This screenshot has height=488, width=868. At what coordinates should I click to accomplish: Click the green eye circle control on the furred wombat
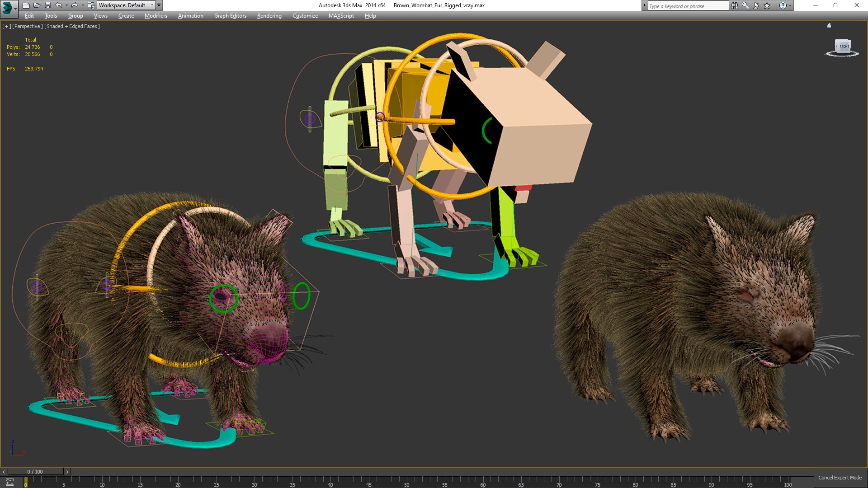pos(223,298)
